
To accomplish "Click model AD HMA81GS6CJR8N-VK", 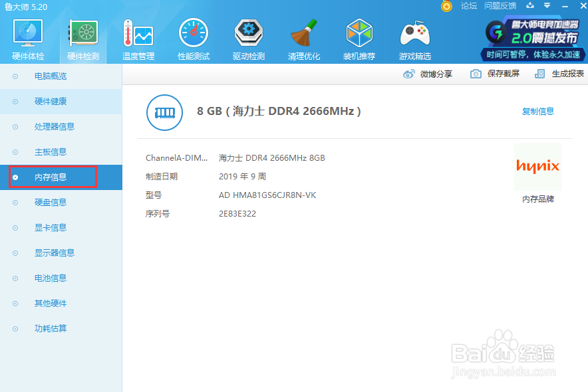I will coord(267,195).
